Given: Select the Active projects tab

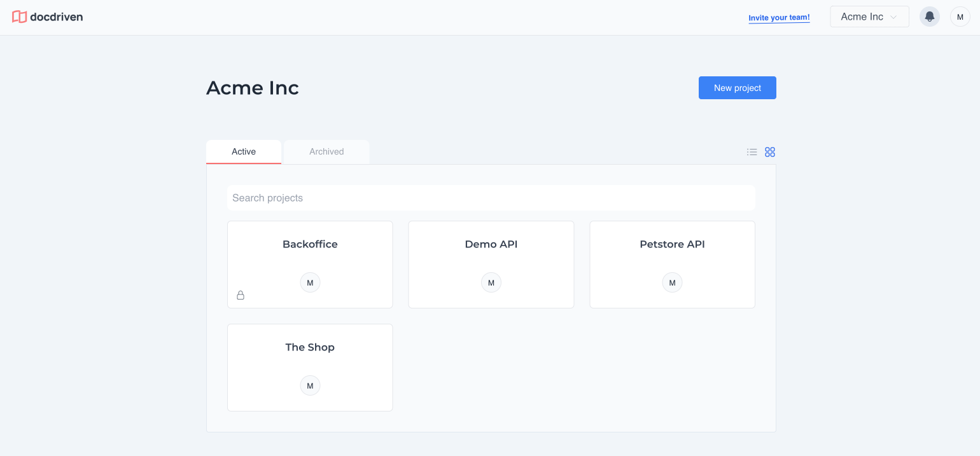Looking at the screenshot, I should click(x=244, y=151).
